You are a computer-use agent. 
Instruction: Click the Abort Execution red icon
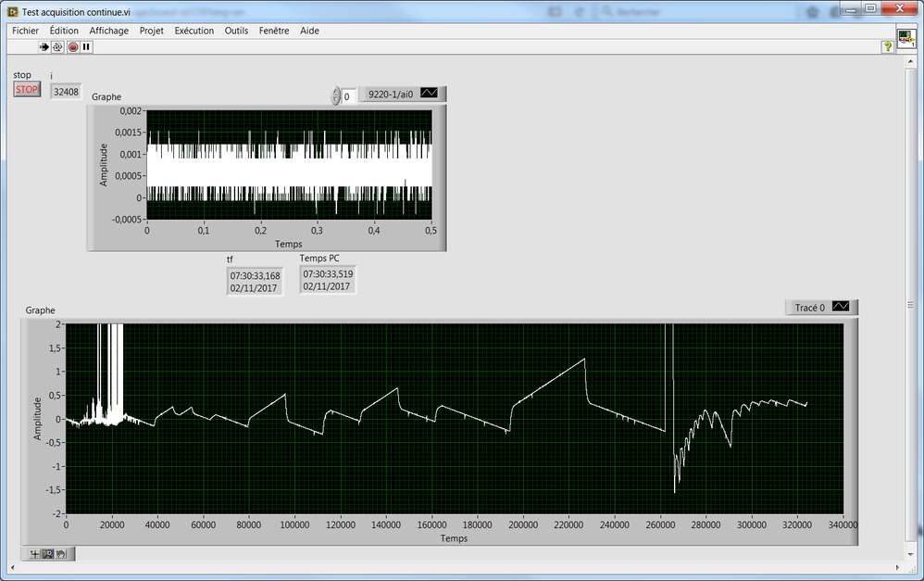click(73, 46)
